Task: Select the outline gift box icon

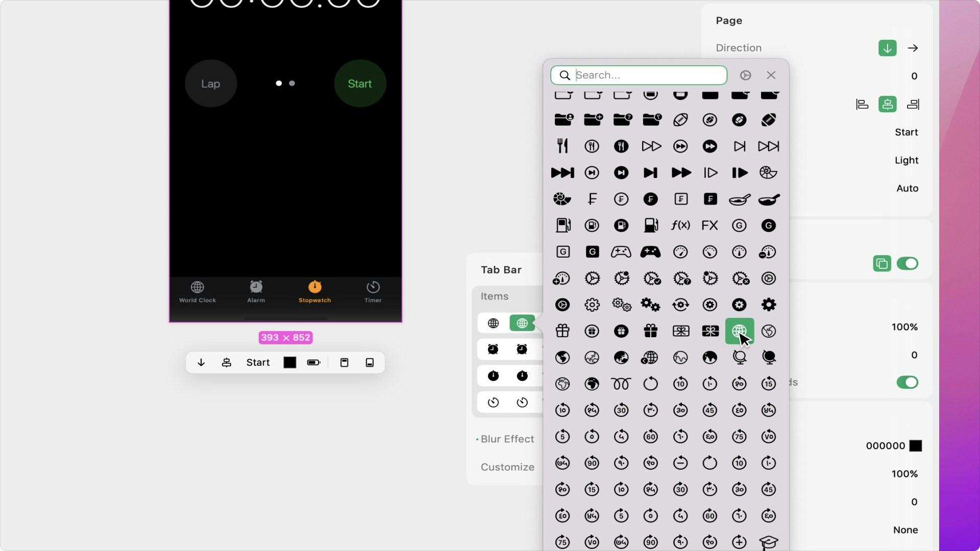Action: click(x=562, y=331)
